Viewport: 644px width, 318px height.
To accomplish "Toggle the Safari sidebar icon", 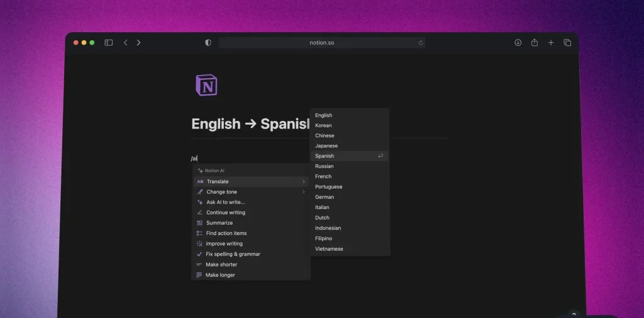I will click(x=108, y=43).
